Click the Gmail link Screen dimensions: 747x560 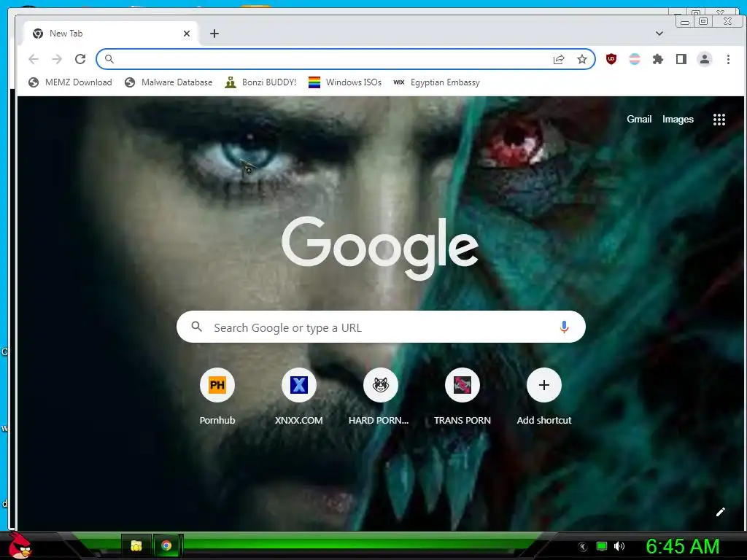tap(639, 119)
